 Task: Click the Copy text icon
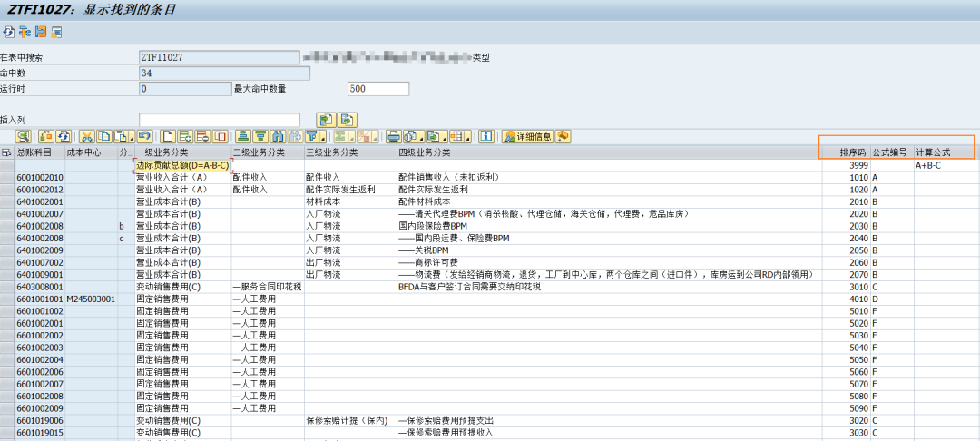pos(104,136)
